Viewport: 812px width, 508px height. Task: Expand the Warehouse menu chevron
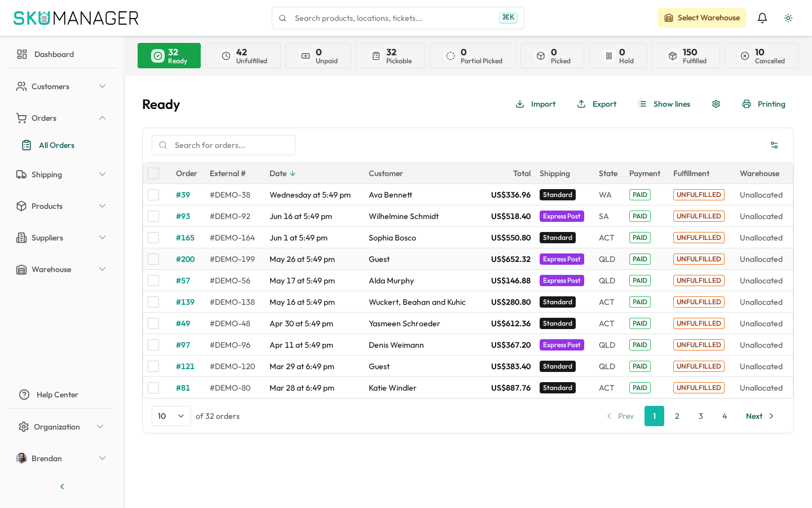pos(103,269)
